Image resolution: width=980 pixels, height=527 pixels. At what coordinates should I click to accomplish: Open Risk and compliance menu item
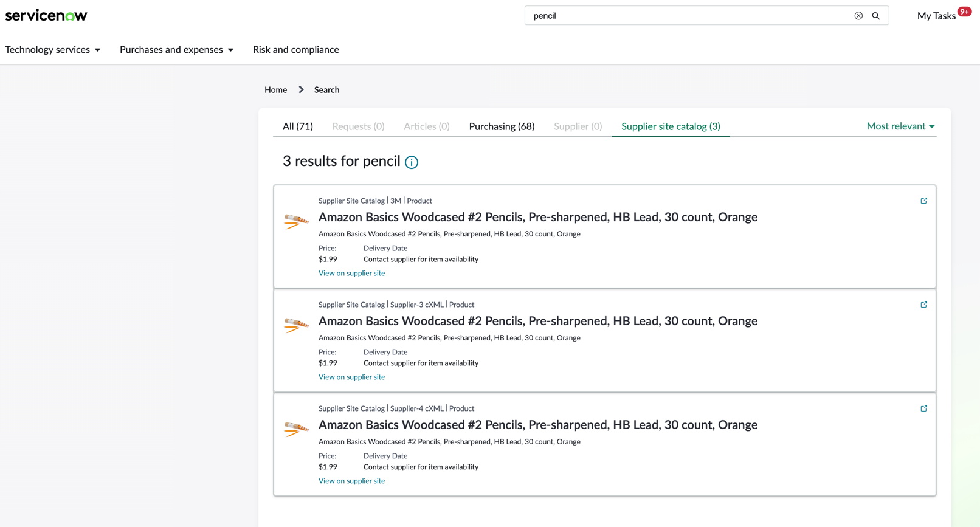[296, 50]
